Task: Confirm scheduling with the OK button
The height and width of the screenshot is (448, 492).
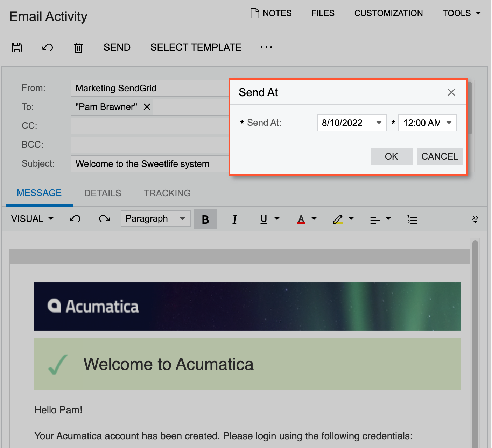Action: tap(391, 156)
